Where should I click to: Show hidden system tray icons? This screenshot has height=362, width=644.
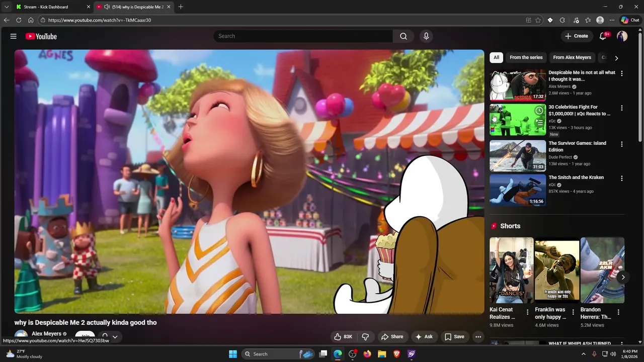coord(584,354)
